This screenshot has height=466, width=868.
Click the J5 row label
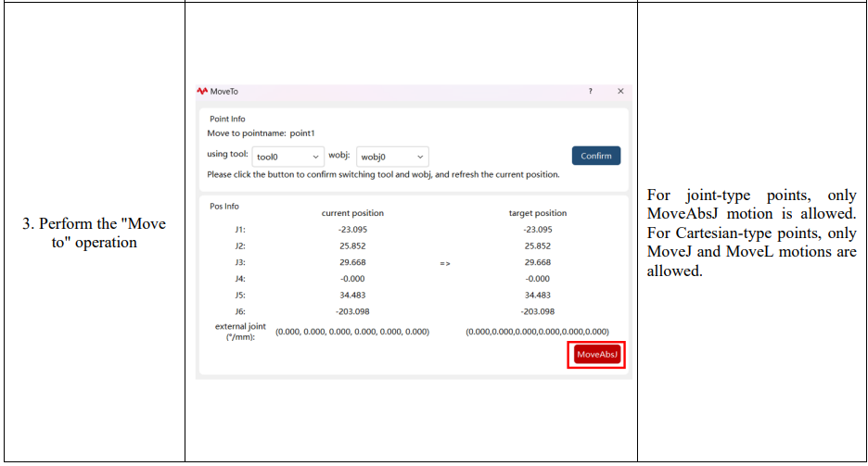coord(239,296)
